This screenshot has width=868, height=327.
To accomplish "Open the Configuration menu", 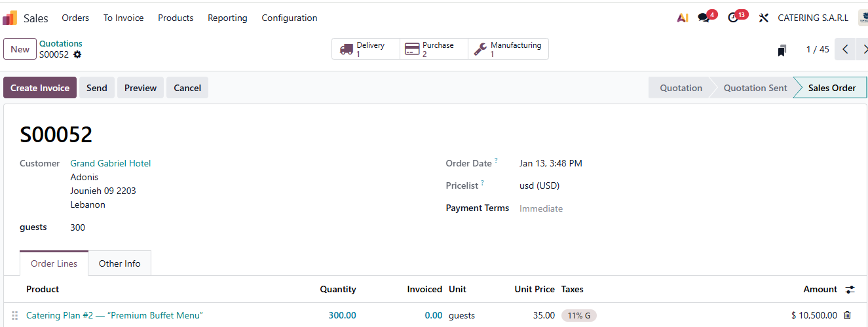I will click(289, 18).
